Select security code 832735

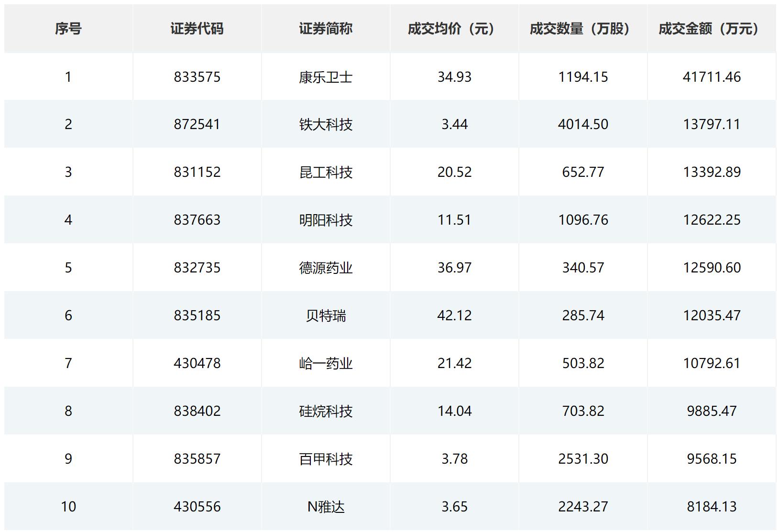[197, 268]
